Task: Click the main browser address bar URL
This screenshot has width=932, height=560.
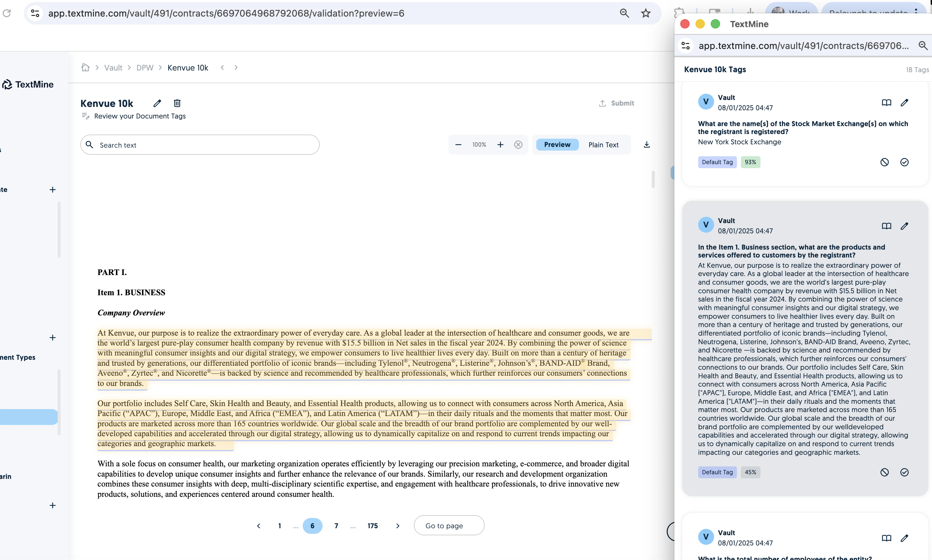Action: tap(226, 13)
